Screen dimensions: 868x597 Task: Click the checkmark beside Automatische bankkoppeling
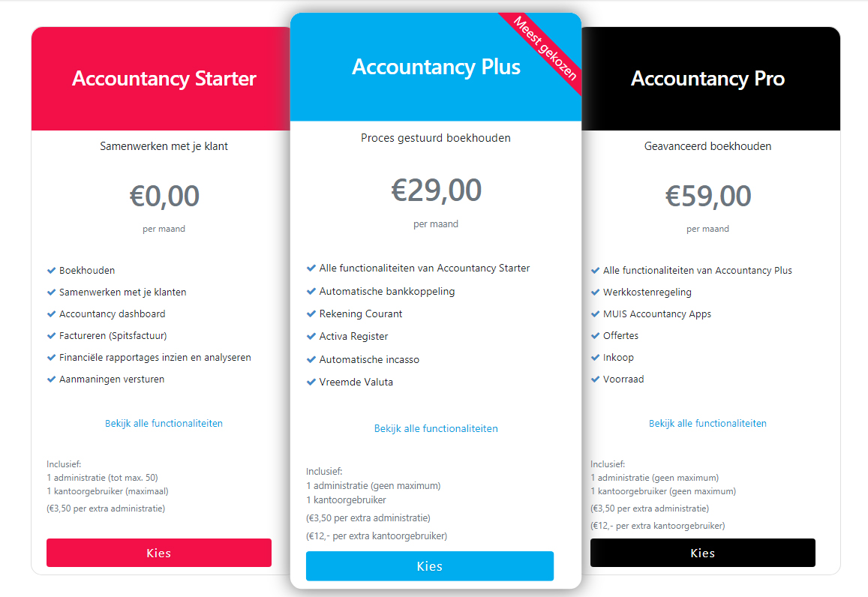point(311,291)
